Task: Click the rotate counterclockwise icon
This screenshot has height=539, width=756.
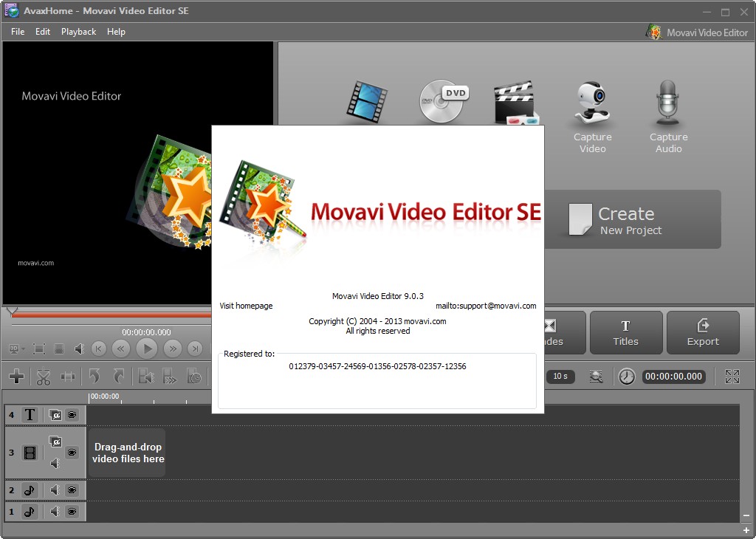Action: tap(95, 377)
